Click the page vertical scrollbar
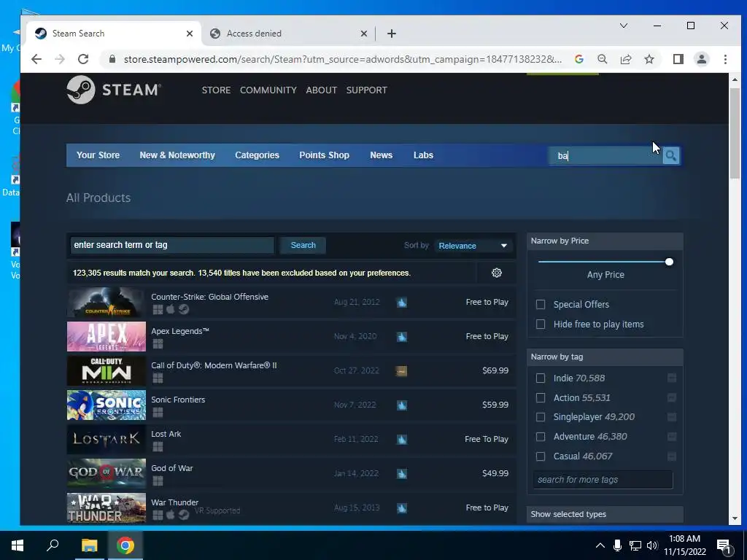Viewport: 747px width, 560px height. coord(735,133)
